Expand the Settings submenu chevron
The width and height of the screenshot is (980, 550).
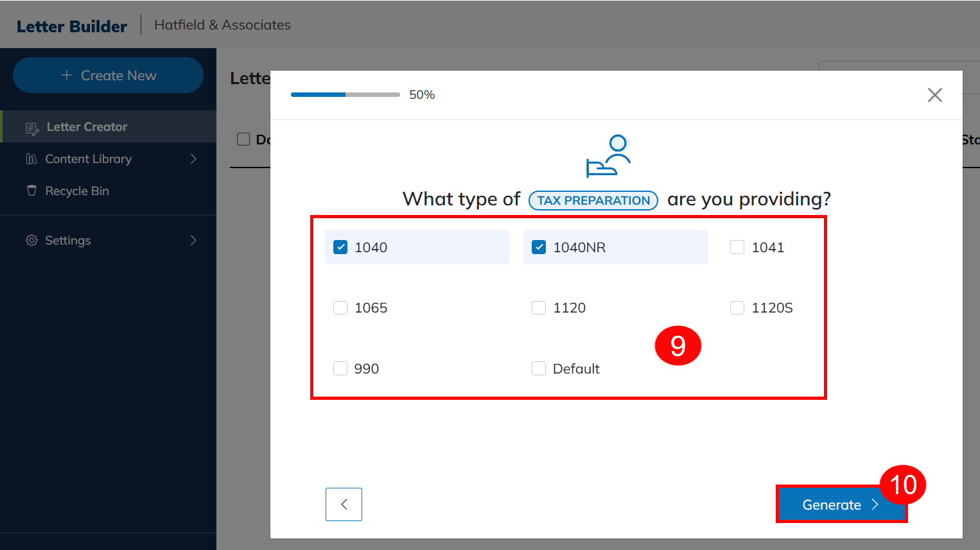coord(193,241)
